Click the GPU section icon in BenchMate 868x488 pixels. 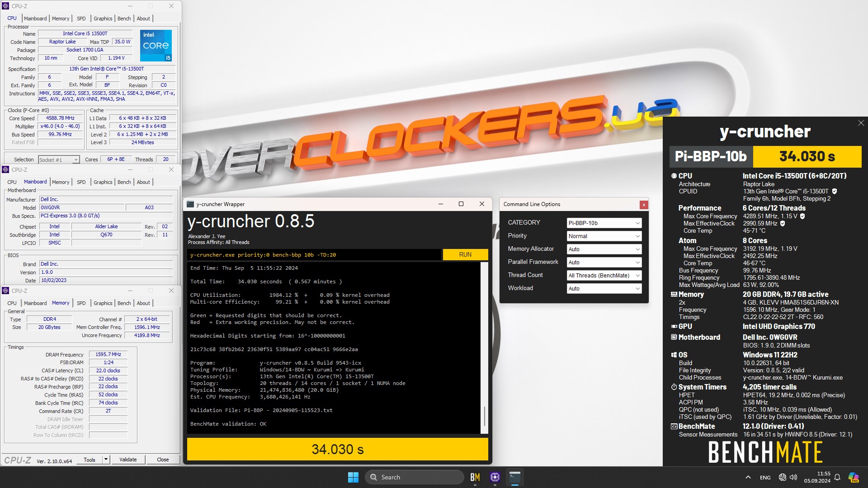click(x=674, y=326)
